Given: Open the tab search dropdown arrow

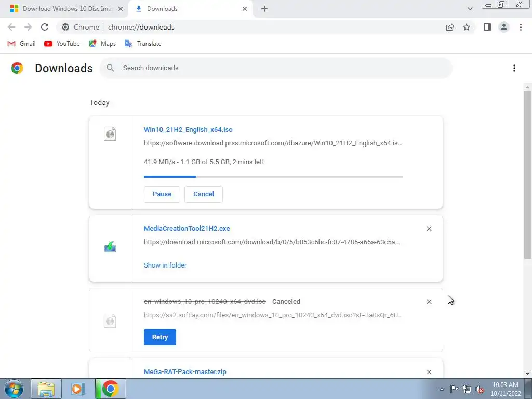Looking at the screenshot, I should pos(470,9).
